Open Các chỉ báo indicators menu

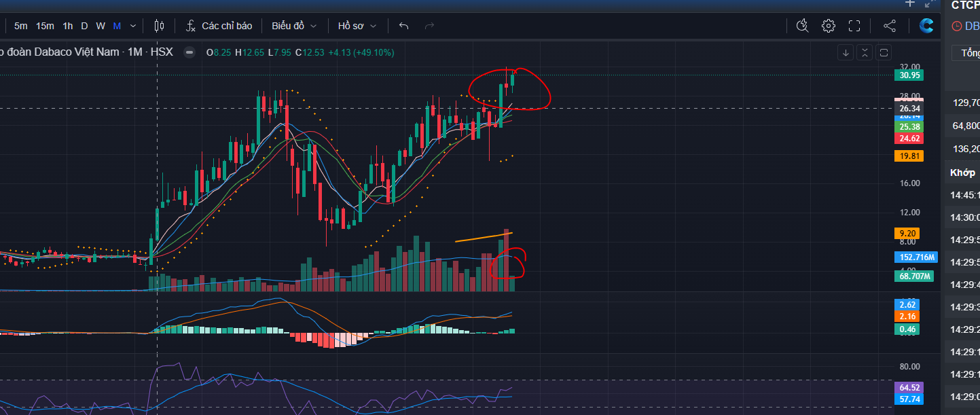[x=227, y=26]
